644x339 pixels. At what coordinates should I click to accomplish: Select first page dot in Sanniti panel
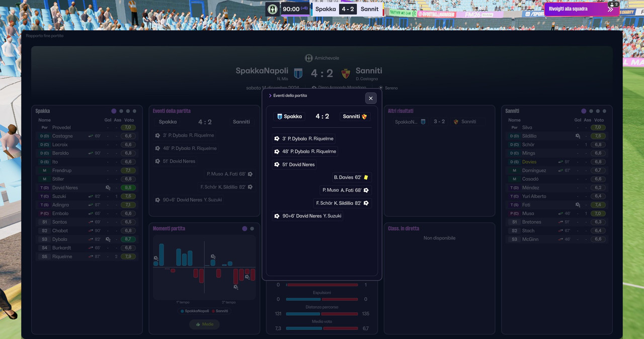pyautogui.click(x=584, y=111)
